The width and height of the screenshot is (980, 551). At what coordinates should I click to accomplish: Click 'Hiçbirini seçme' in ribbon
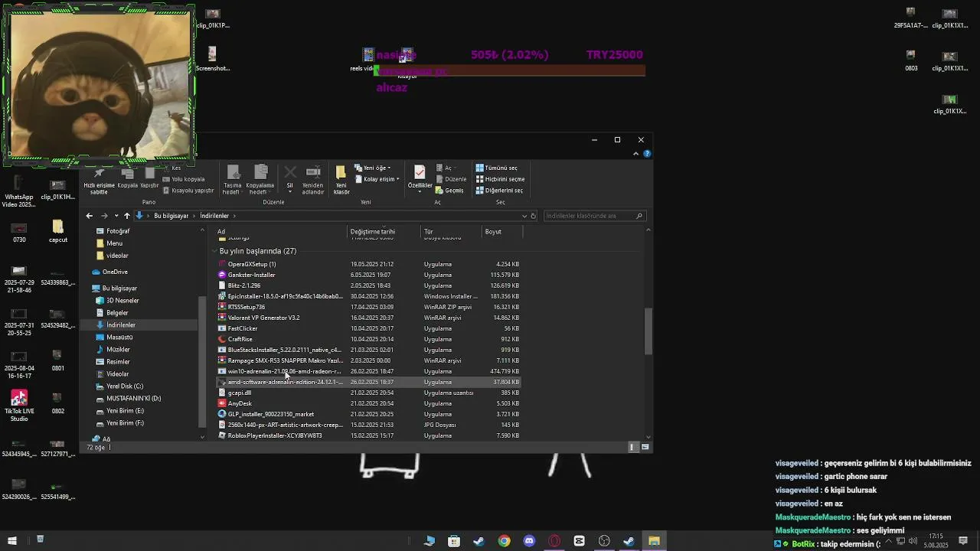pos(501,179)
